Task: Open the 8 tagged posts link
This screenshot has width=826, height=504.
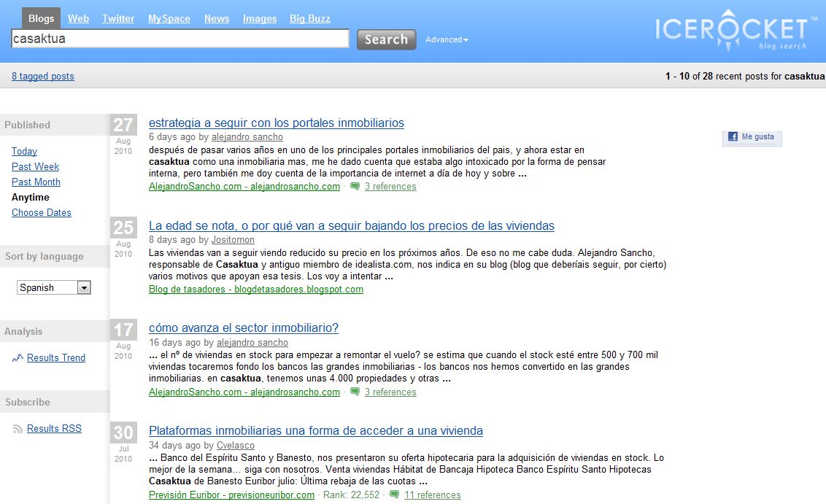Action: click(42, 77)
